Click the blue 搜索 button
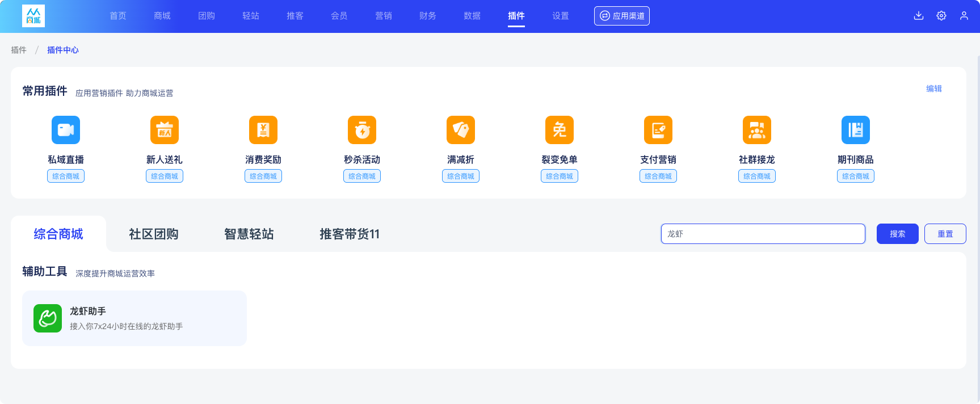The image size is (980, 404). (898, 234)
